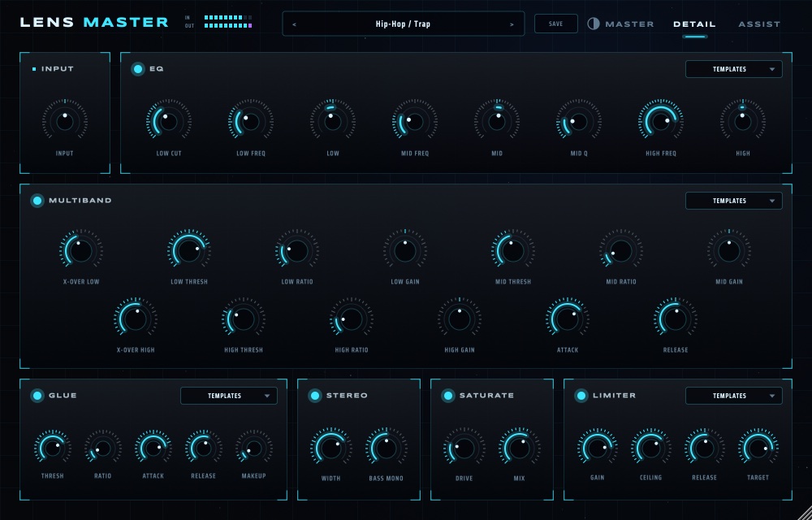Open the Limiter Templates dropdown
The width and height of the screenshot is (812, 520).
click(734, 396)
